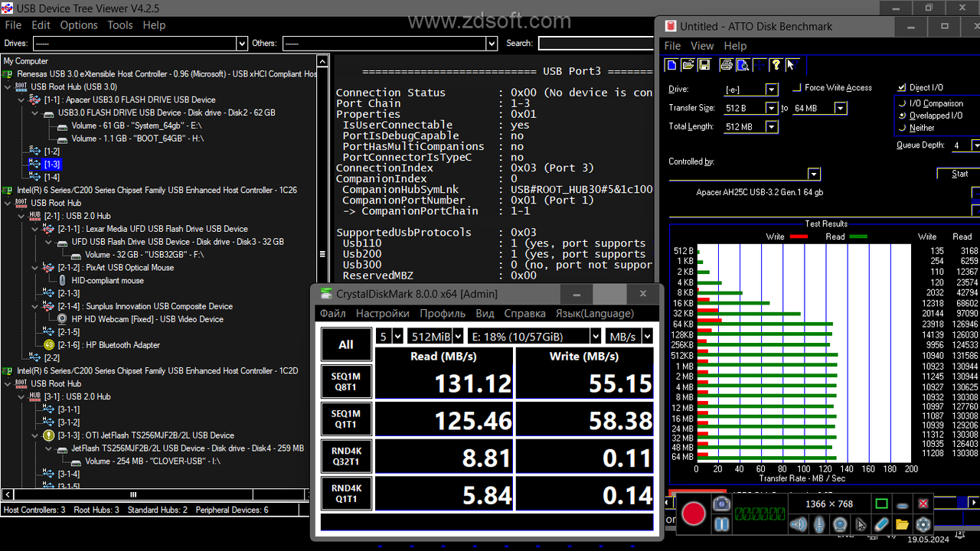980x551 pixels.
Task: Open Edit menu in USB Device Tree Viewer
Action: click(x=41, y=24)
